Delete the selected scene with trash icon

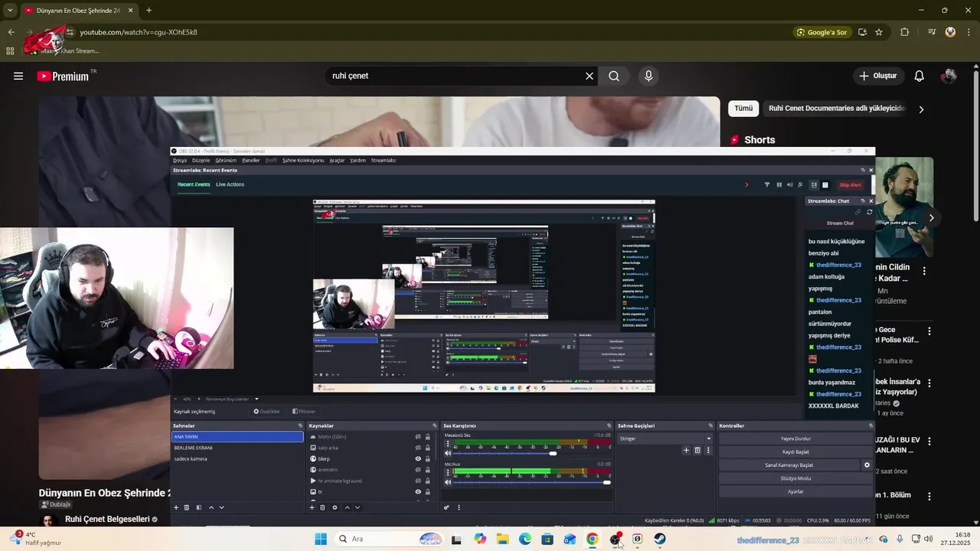point(186,507)
